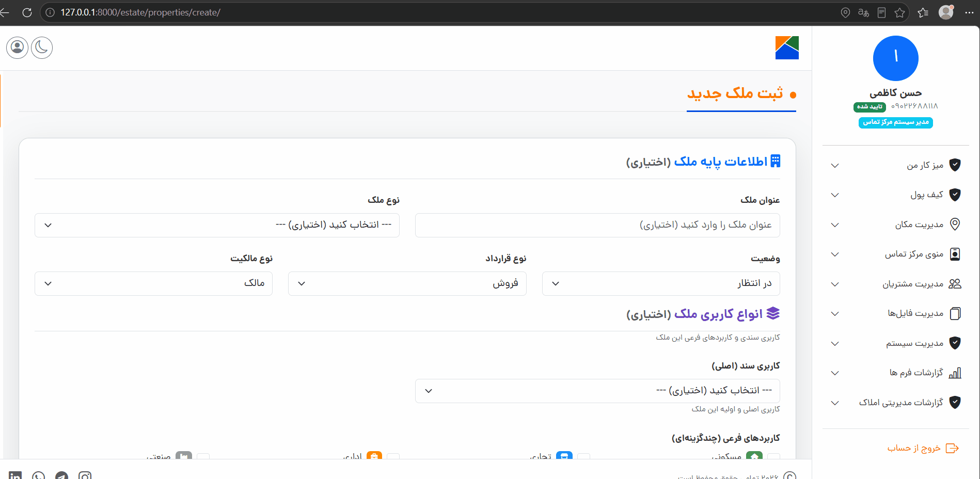Expand گزارشات مدیریتی املاک sidebar chevron
980x479 pixels.
point(835,403)
